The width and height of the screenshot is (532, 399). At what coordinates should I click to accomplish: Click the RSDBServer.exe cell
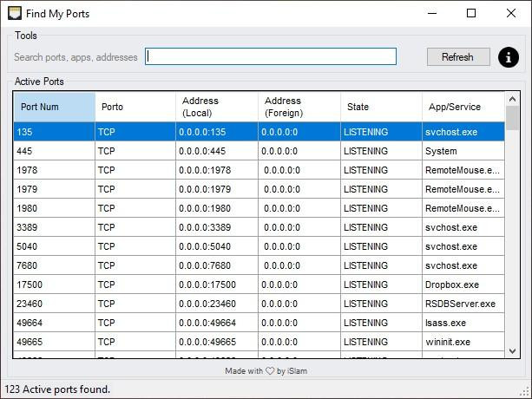[463, 304]
